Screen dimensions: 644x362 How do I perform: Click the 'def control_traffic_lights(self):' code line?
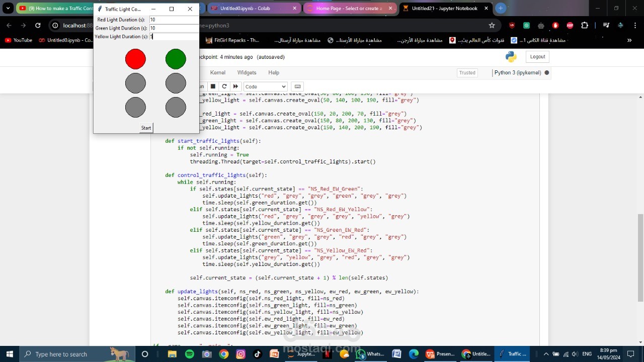pos(216,175)
